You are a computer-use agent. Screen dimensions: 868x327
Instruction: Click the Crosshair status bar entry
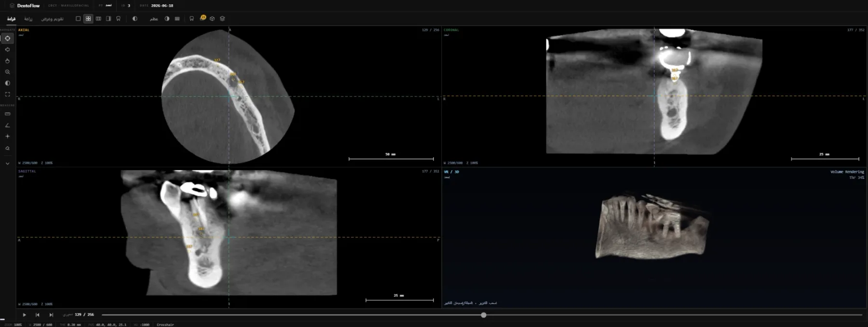165,325
